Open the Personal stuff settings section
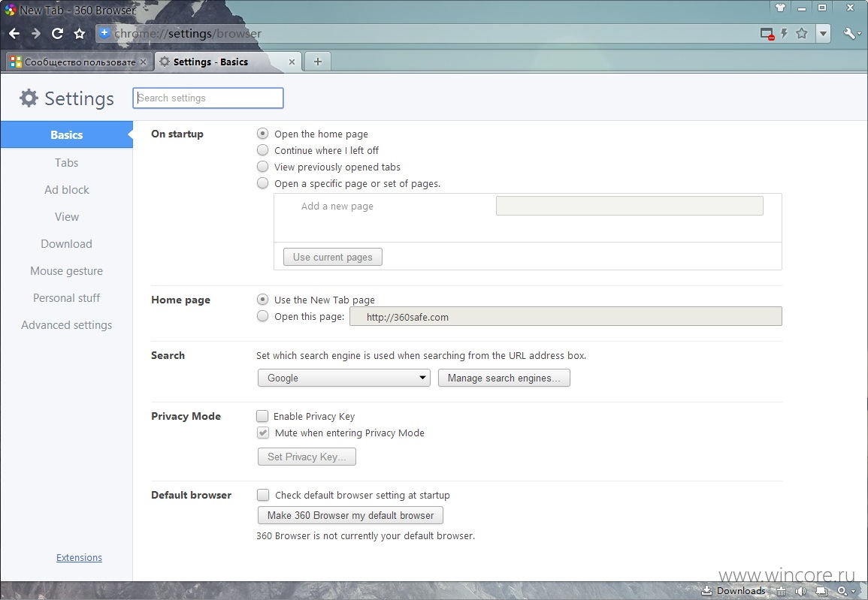 tap(66, 298)
